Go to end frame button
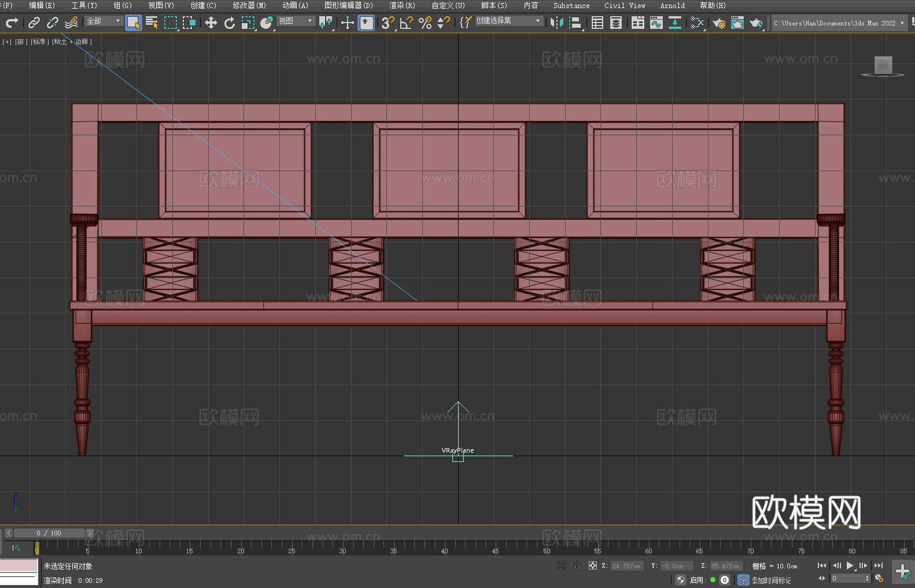 tap(879, 565)
